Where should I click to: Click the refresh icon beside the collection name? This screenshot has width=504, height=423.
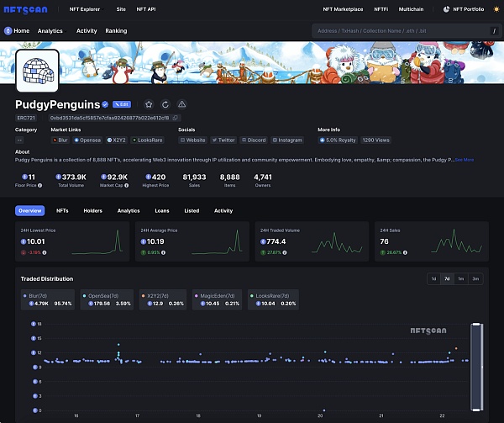[165, 104]
